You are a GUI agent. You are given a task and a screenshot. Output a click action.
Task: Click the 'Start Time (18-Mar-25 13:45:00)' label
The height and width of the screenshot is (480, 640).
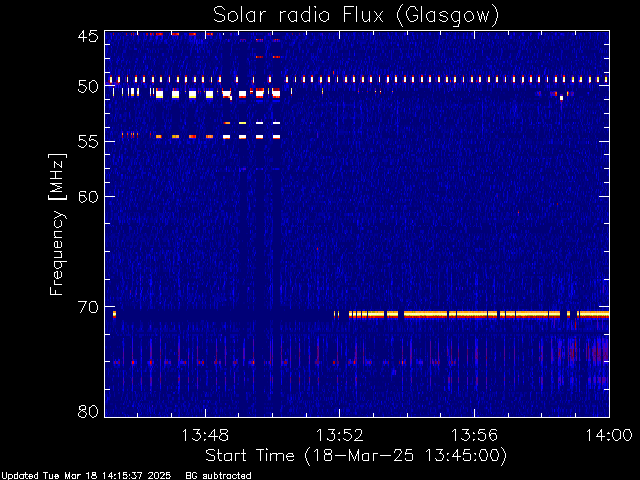[356, 456]
